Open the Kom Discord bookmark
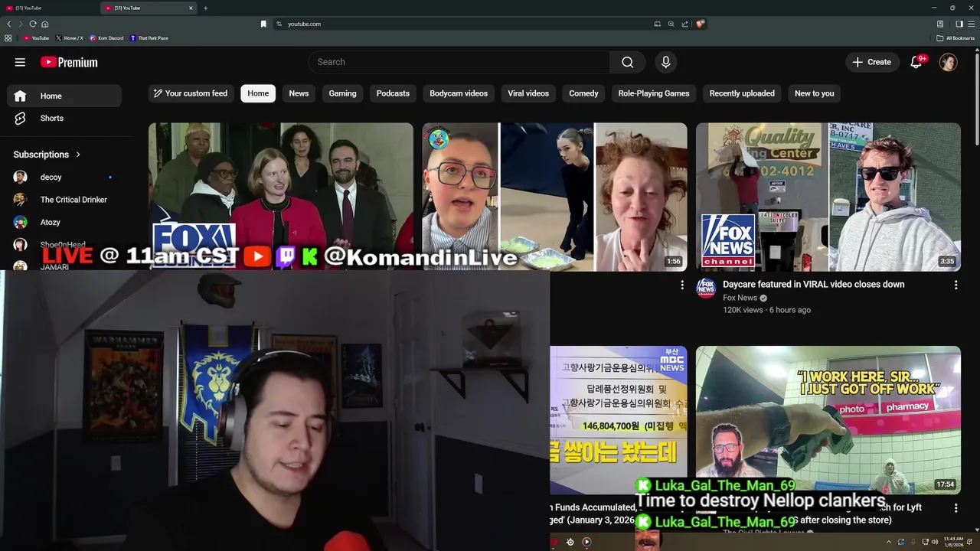980x551 pixels. coord(106,38)
